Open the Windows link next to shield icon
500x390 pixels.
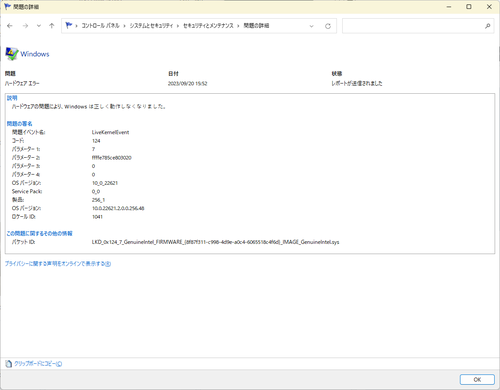35,54
